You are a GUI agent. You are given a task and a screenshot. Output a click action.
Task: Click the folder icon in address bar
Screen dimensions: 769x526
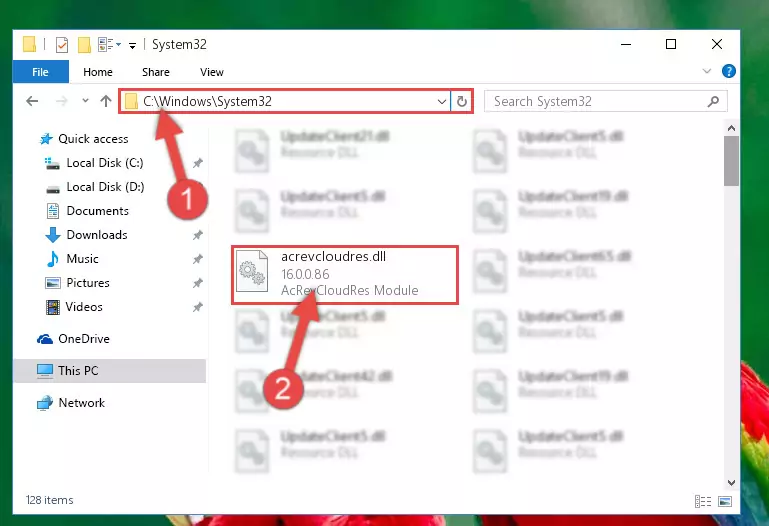(131, 101)
